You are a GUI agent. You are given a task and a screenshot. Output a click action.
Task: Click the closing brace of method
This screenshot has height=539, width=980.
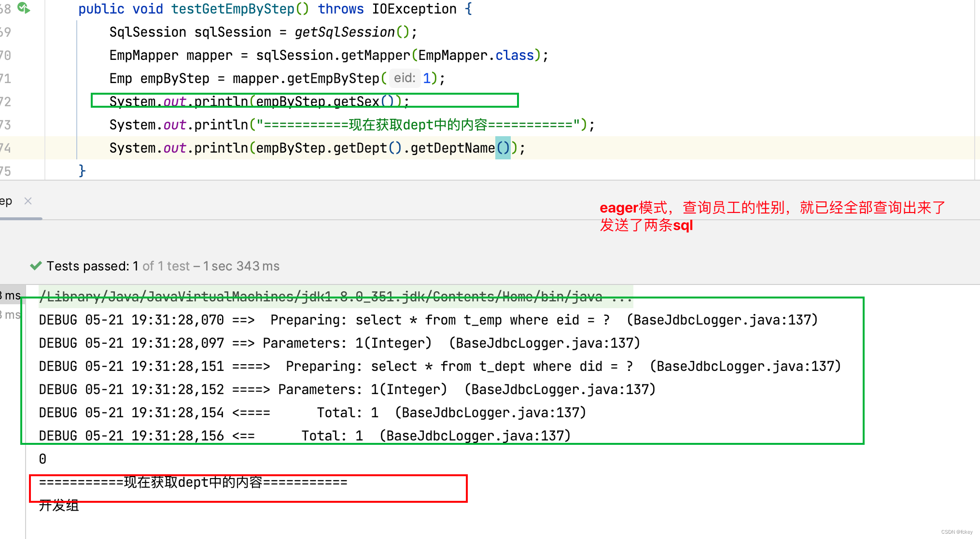click(82, 170)
